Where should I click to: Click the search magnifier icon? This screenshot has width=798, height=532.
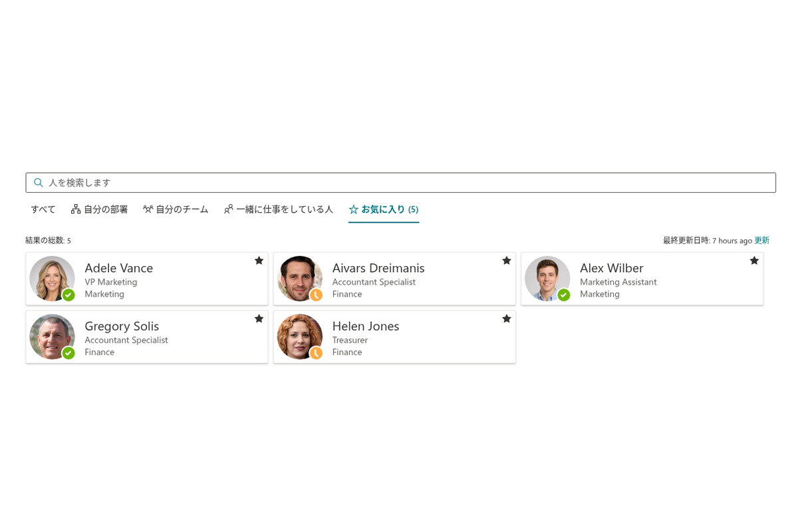click(x=39, y=182)
